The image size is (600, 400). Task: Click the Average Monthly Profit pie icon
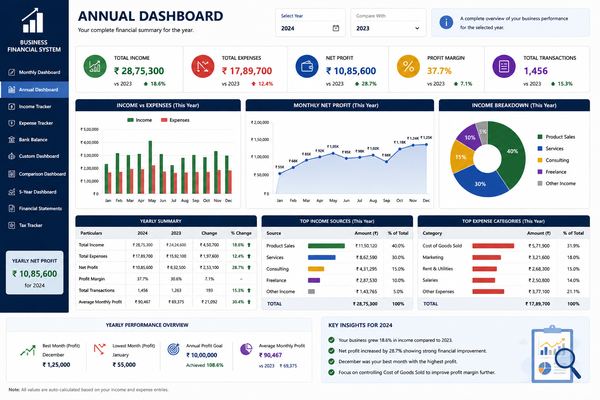click(x=246, y=349)
